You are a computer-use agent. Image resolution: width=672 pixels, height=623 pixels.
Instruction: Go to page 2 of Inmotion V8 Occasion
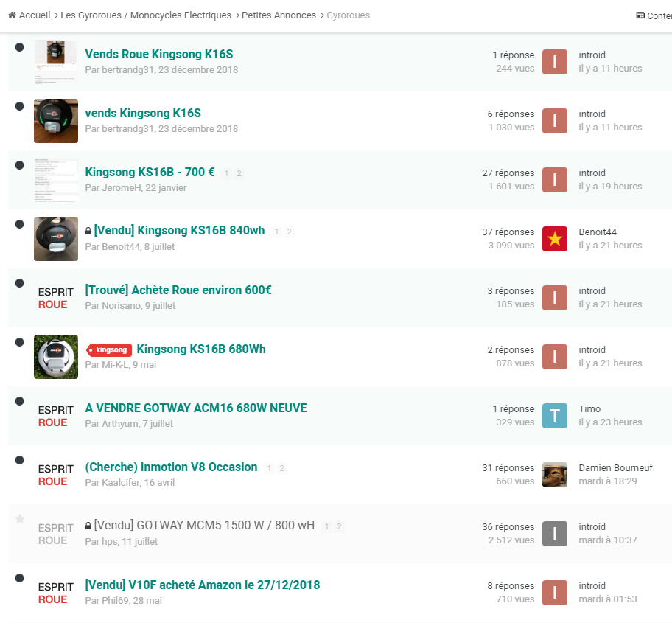tap(281, 468)
